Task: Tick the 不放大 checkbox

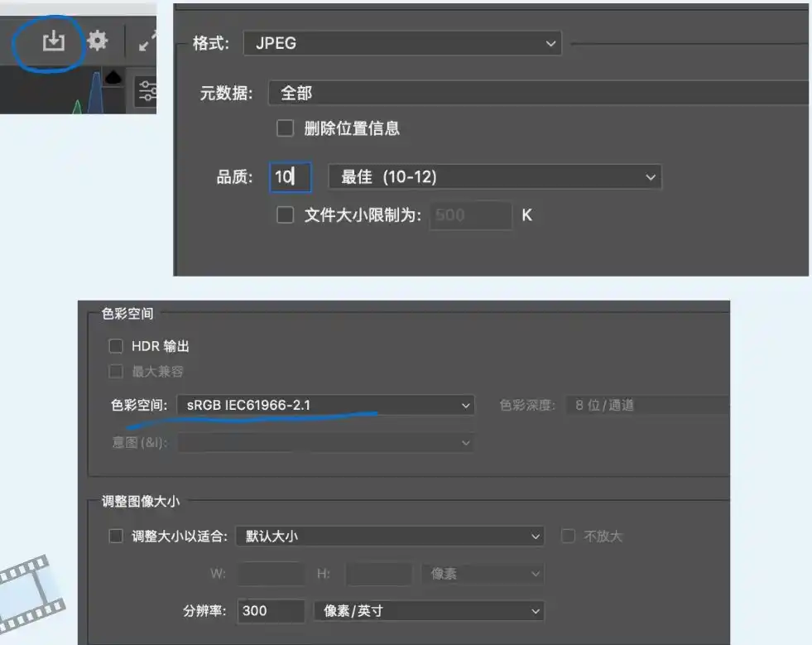Action: [568, 536]
